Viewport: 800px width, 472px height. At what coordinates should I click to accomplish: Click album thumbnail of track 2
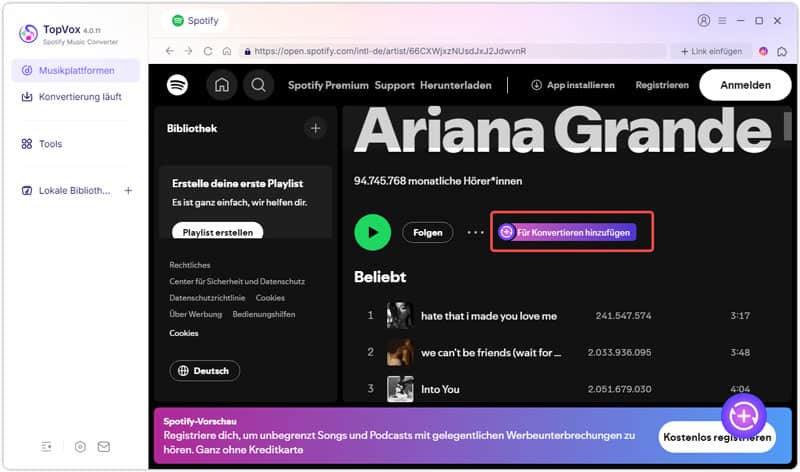pyautogui.click(x=400, y=352)
